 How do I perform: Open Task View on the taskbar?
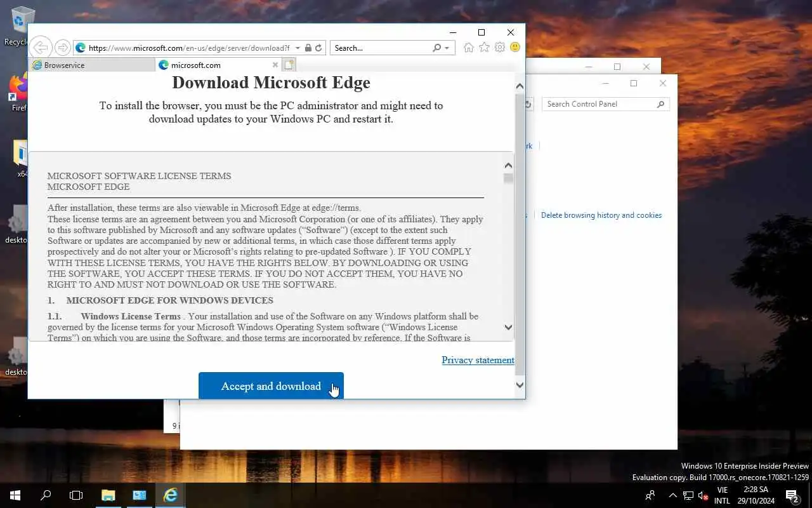click(76, 495)
